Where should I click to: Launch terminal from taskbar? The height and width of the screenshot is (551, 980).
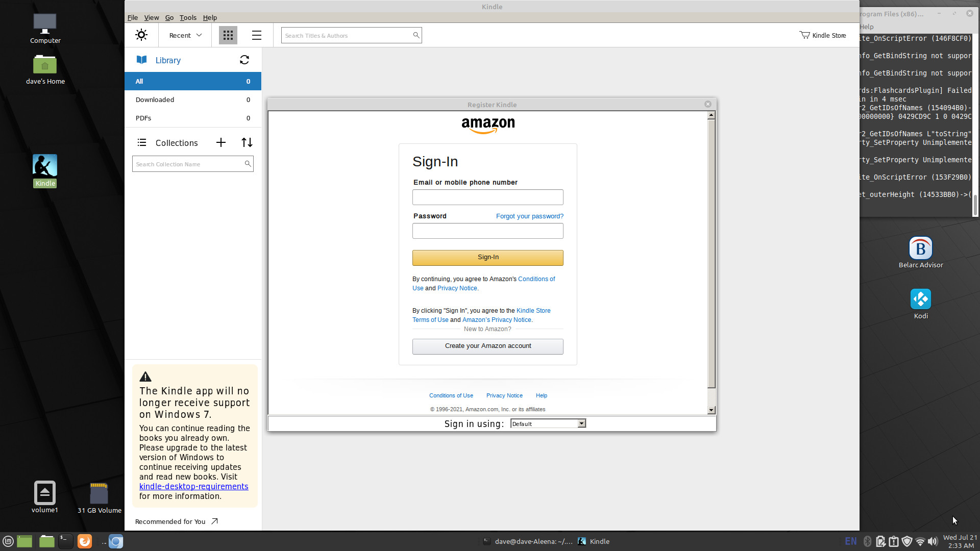(x=65, y=541)
